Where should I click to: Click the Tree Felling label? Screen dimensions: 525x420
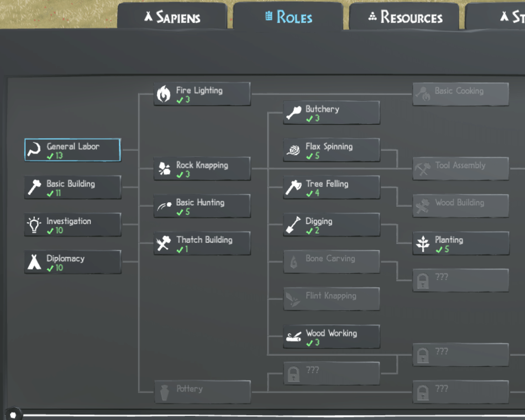(327, 184)
